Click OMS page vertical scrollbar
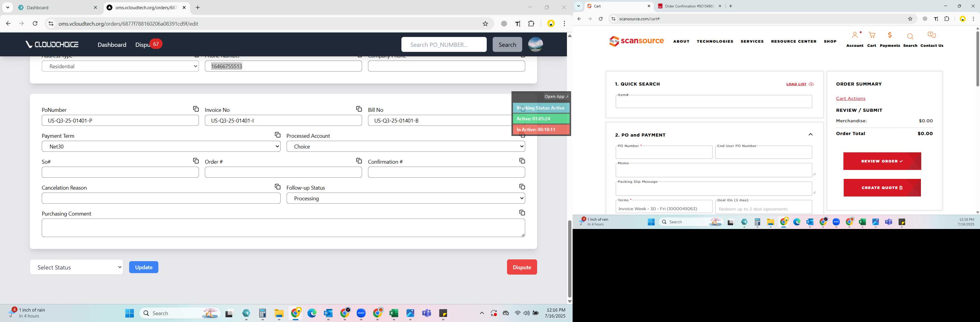 (x=570, y=258)
